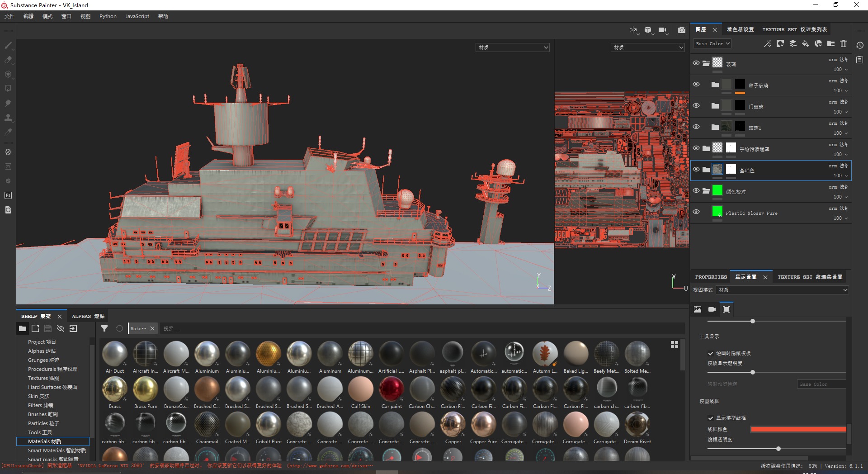The image size is (868, 474).
Task: Select the Brushes 笔刷 shelf category
Action: [43, 414]
